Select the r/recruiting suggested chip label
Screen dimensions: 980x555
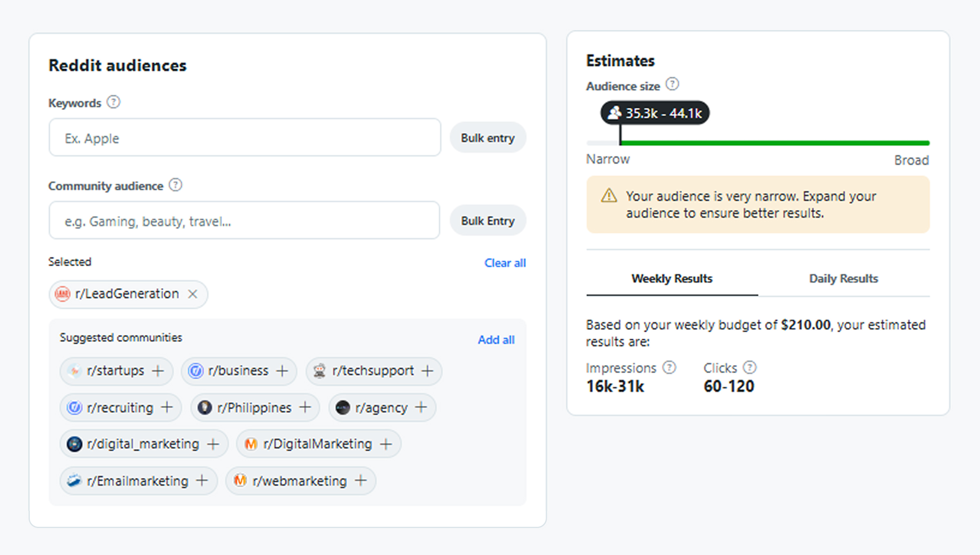tap(120, 407)
